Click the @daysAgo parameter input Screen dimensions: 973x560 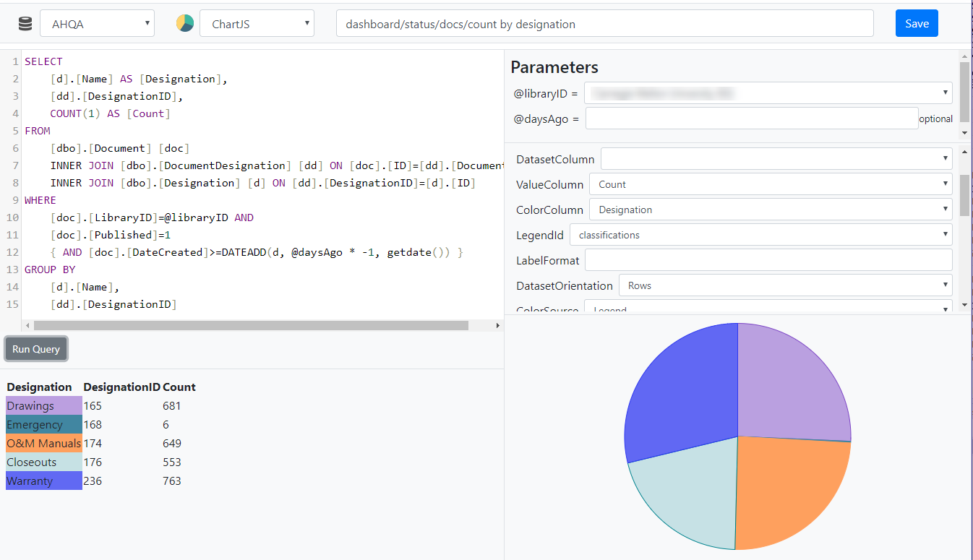point(751,119)
